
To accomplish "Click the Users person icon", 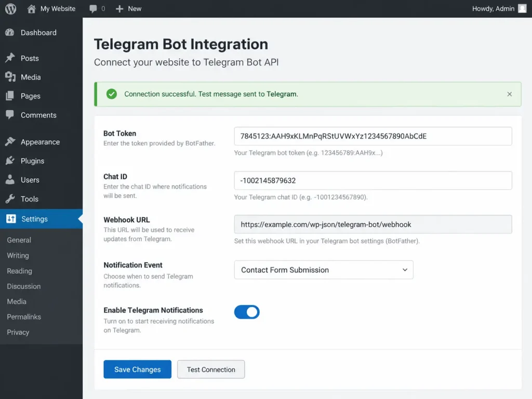I will point(10,179).
